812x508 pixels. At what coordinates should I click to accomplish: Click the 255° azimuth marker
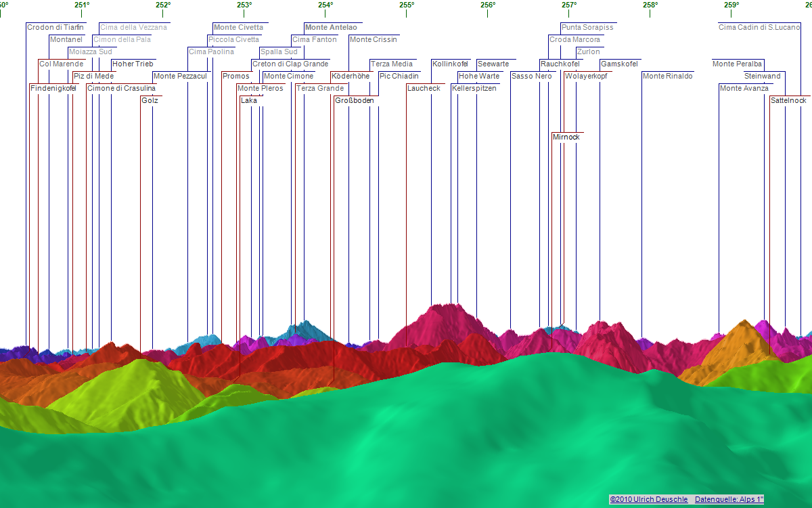click(x=407, y=5)
